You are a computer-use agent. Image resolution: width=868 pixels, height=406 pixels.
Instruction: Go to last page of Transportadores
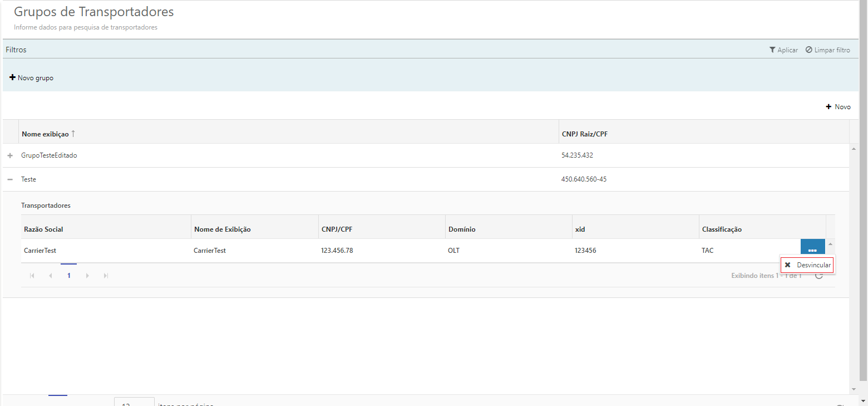106,276
